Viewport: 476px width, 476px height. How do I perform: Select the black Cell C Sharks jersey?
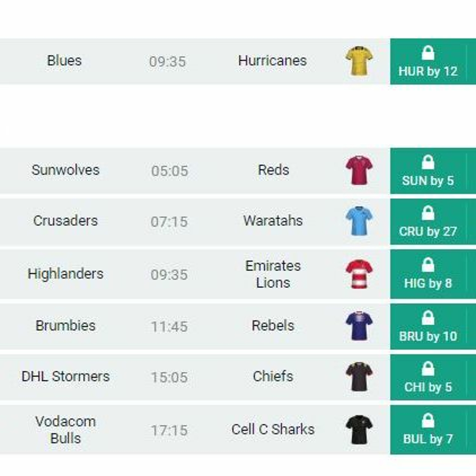click(359, 430)
